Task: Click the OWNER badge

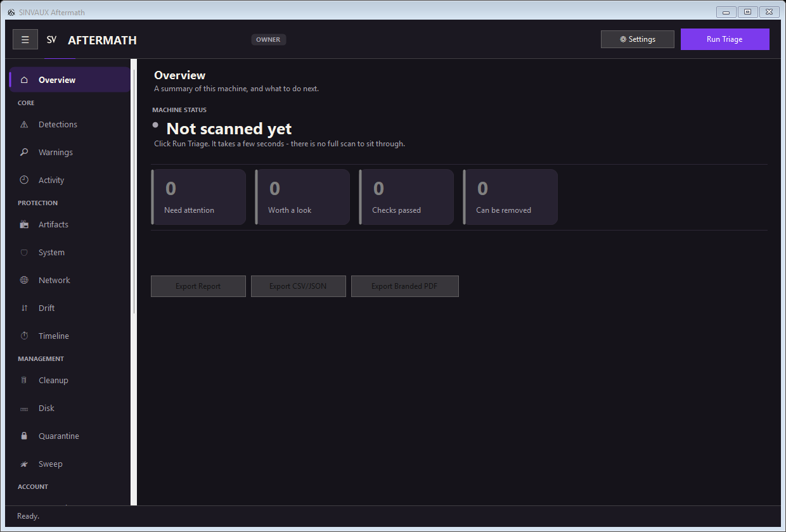Action: (268, 39)
